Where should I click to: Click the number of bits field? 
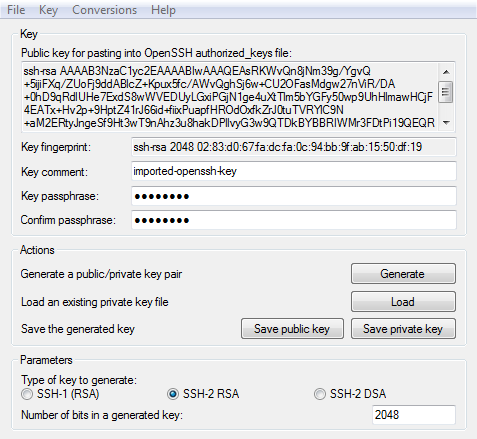(414, 415)
